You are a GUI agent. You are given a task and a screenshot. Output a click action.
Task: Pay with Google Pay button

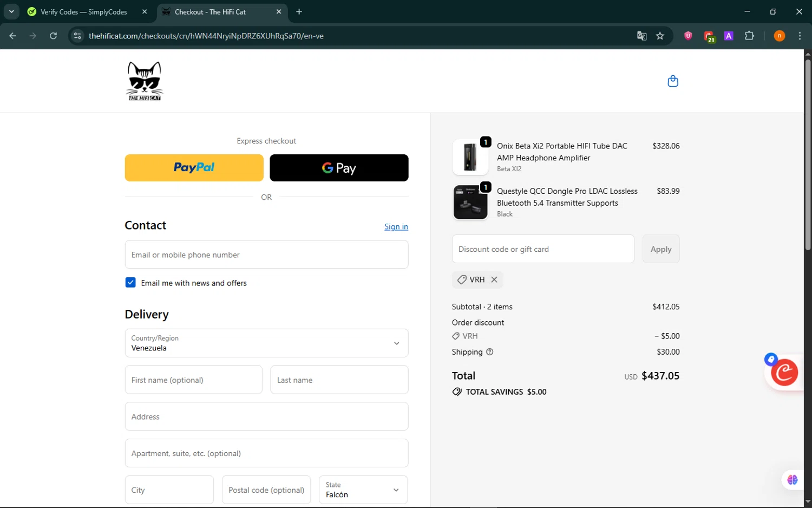tap(339, 168)
